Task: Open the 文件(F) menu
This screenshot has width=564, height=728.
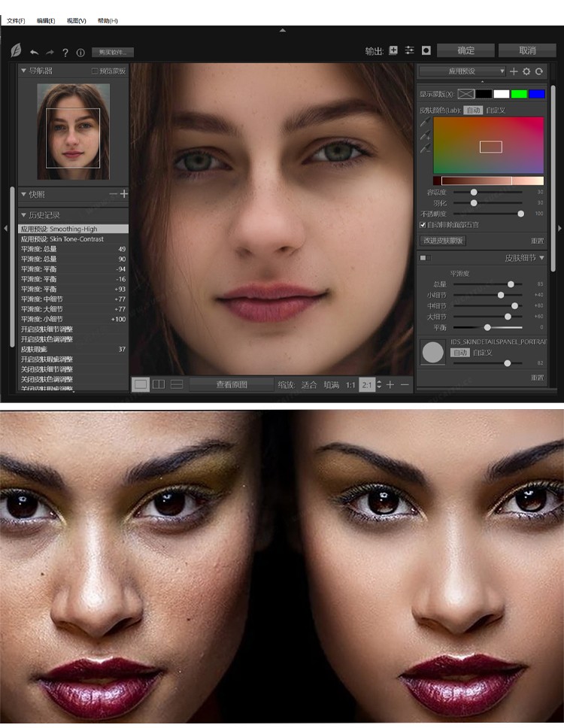Action: coord(16,20)
